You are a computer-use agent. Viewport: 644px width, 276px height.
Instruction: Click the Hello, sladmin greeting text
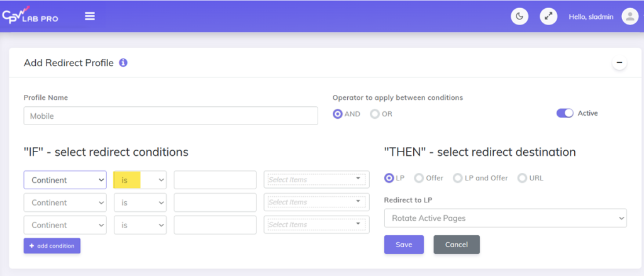pyautogui.click(x=591, y=17)
